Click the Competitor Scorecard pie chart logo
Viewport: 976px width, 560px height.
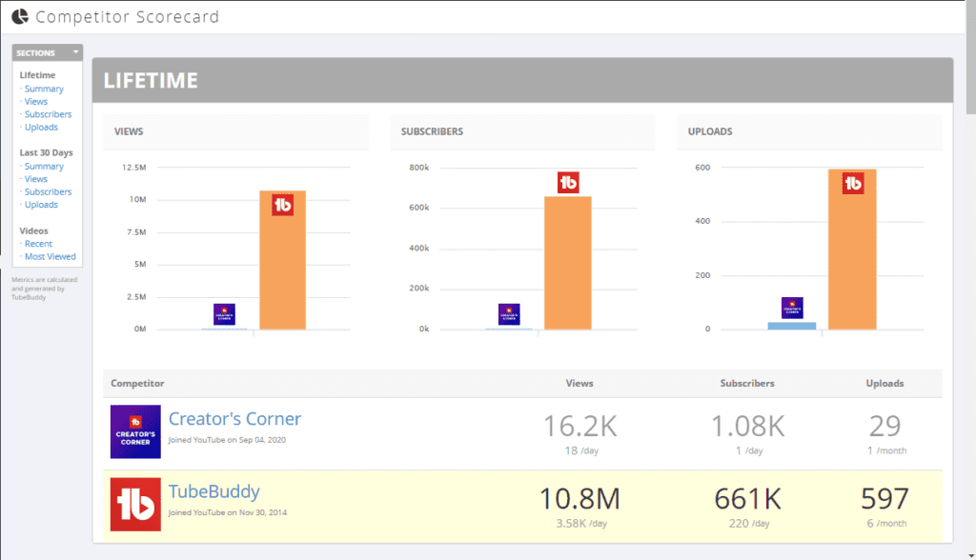[20, 17]
